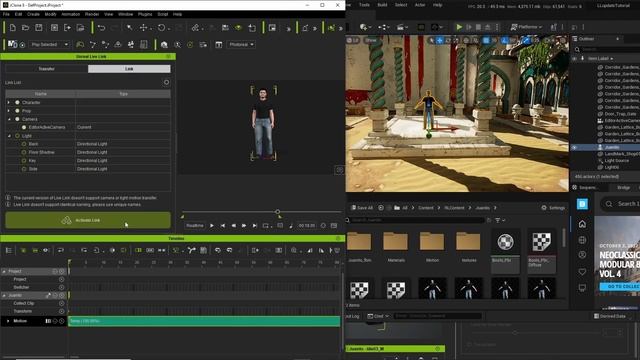
Task: Toggle visibility eye of selected Outliner actor
Action: point(574,147)
